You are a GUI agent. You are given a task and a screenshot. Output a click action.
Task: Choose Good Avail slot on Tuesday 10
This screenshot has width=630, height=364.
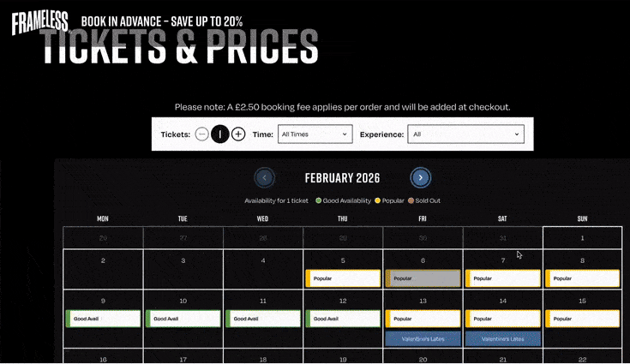click(x=183, y=319)
